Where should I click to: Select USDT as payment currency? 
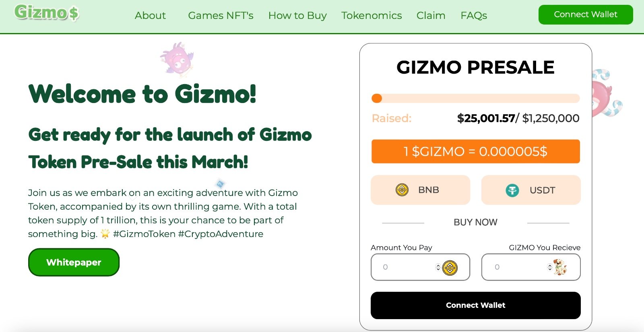click(531, 190)
